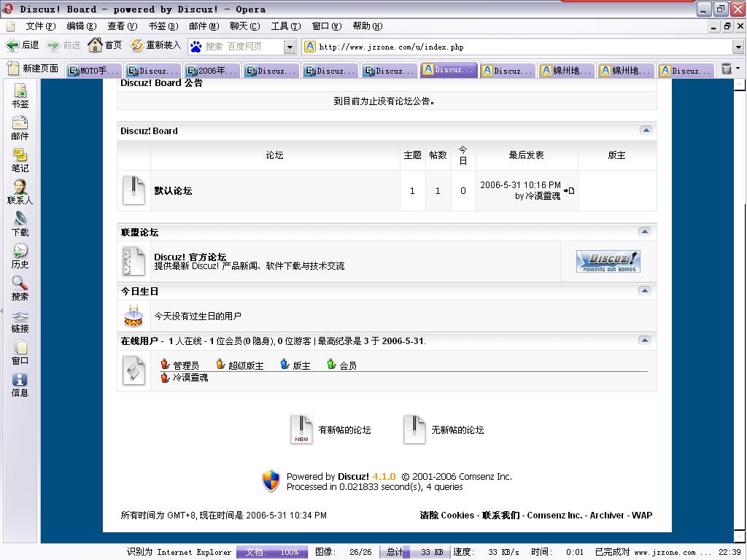Open the 书签 (Bookmarks) menu
Image resolution: width=747 pixels, height=560 pixels.
click(x=163, y=26)
